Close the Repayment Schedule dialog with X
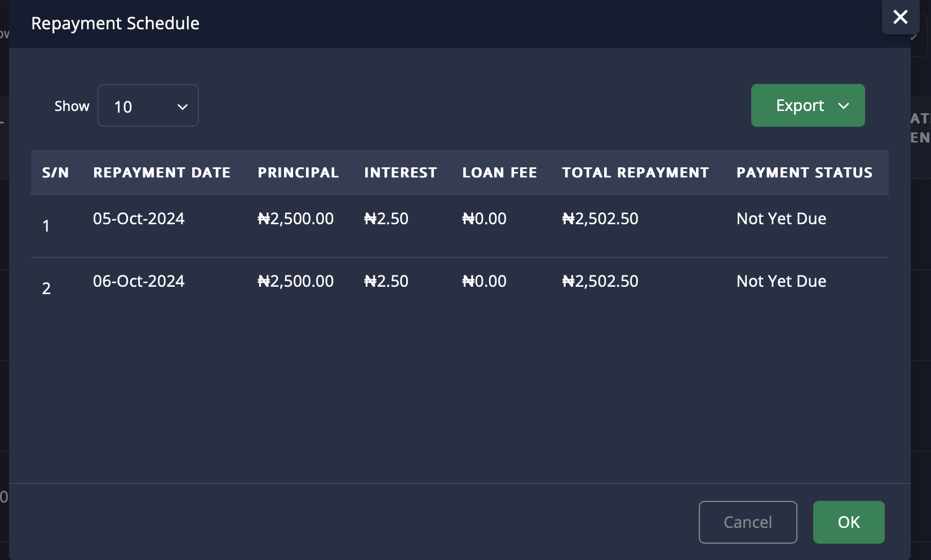Image resolution: width=931 pixels, height=560 pixels. 900,17
